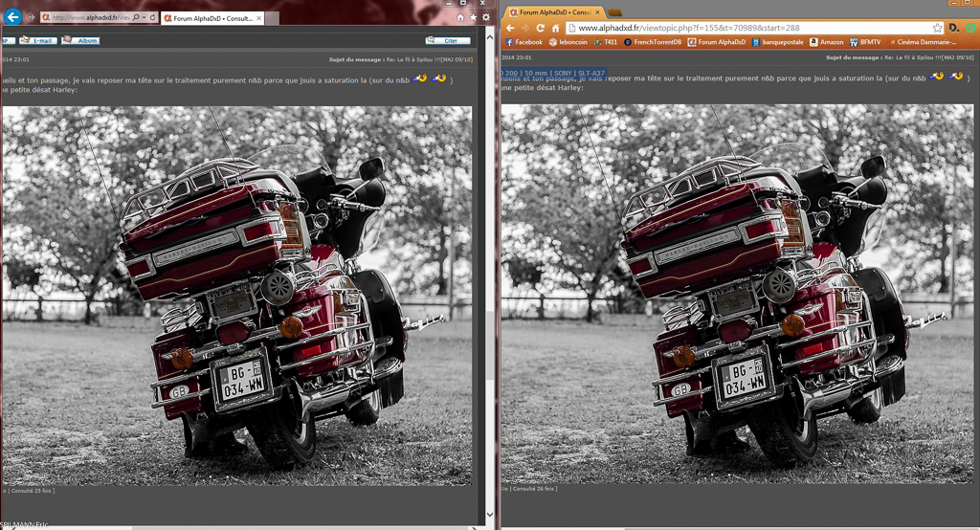The width and height of the screenshot is (980, 530).
Task: Click the IE scrollbar up arrow
Action: 489,38
